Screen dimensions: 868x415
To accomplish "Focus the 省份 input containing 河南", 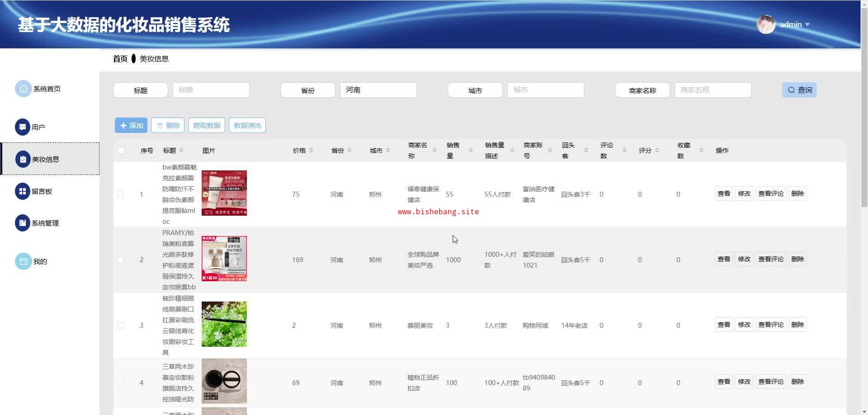I will coord(378,90).
